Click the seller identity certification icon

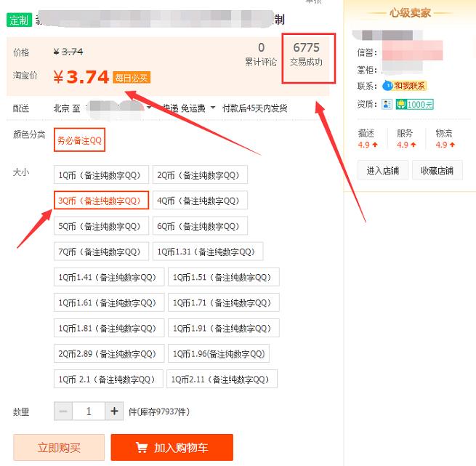click(x=387, y=104)
